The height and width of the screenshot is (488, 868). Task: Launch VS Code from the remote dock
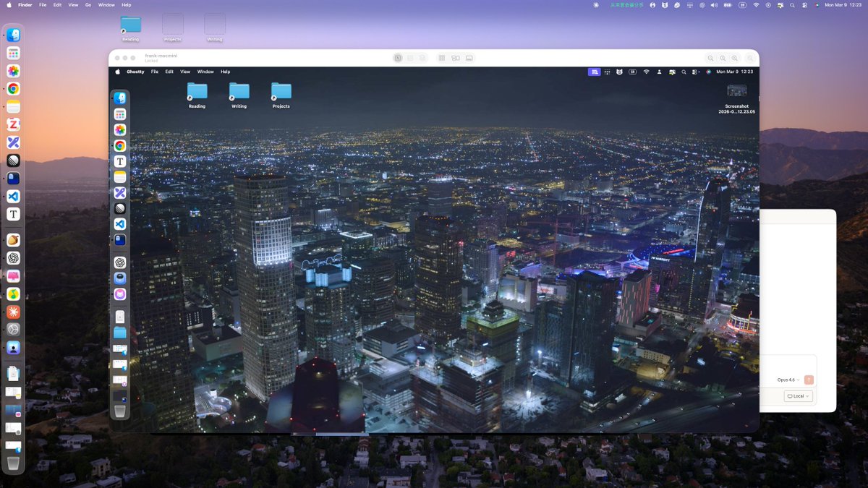pyautogui.click(x=120, y=224)
